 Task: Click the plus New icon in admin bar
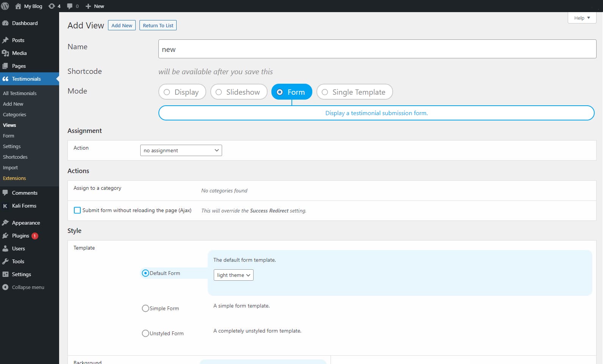point(88,6)
